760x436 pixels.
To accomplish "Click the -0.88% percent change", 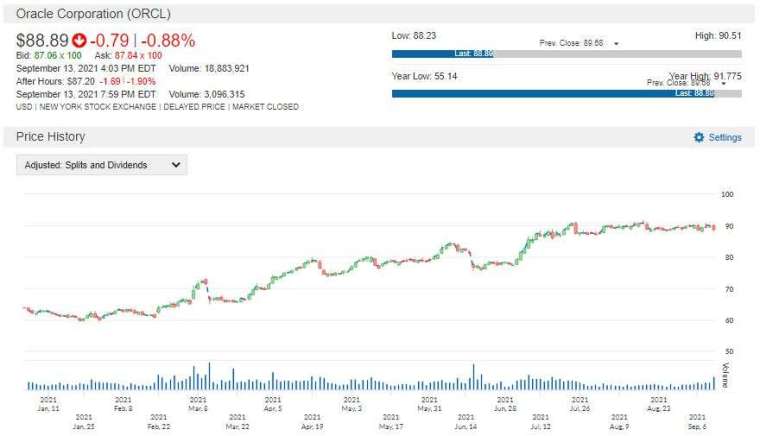I will 168,41.
